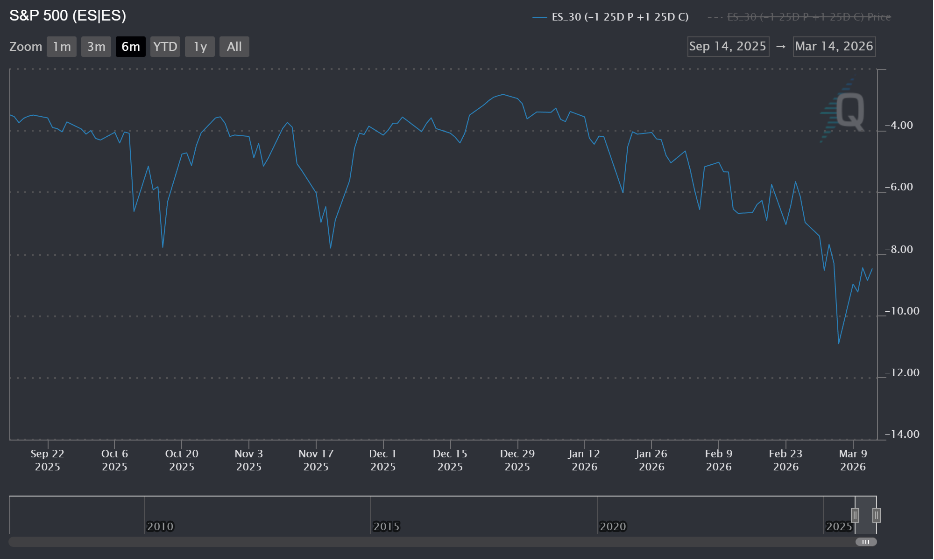Click the 2020 area in navigator timeline
The width and height of the screenshot is (934, 560).
613,526
